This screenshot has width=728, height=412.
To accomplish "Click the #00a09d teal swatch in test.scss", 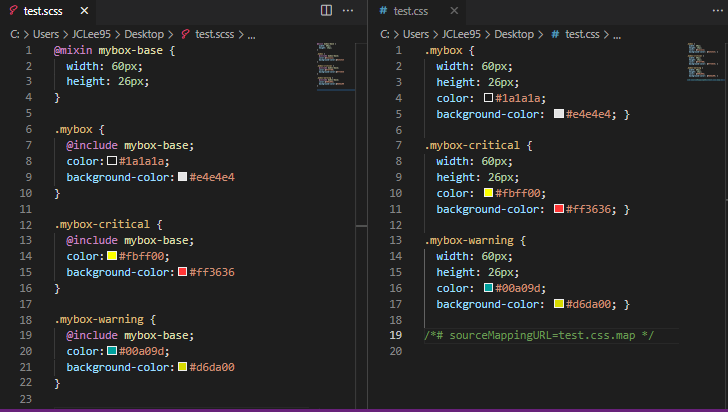I will click(x=112, y=351).
